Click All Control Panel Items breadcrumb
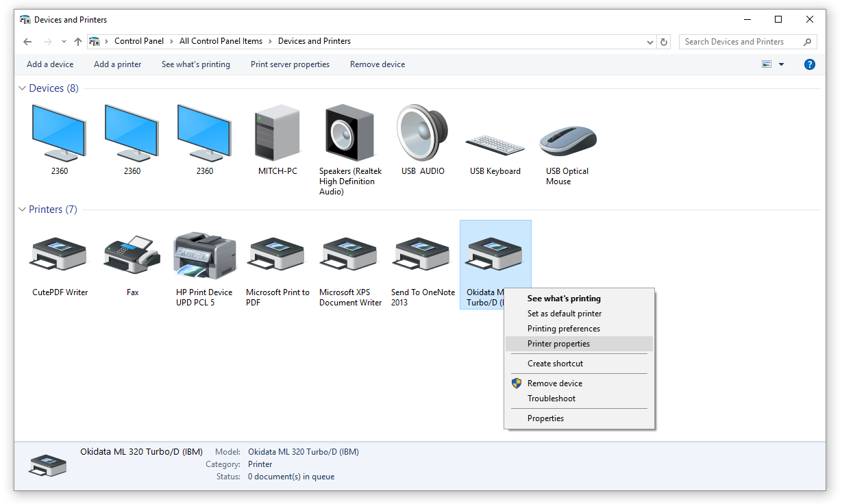Viewport: 842px width, 504px height. click(x=221, y=41)
